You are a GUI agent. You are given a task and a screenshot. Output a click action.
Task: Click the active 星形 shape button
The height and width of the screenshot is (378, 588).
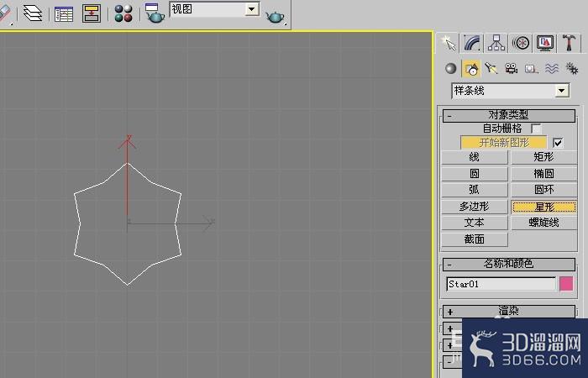pyautogui.click(x=543, y=207)
